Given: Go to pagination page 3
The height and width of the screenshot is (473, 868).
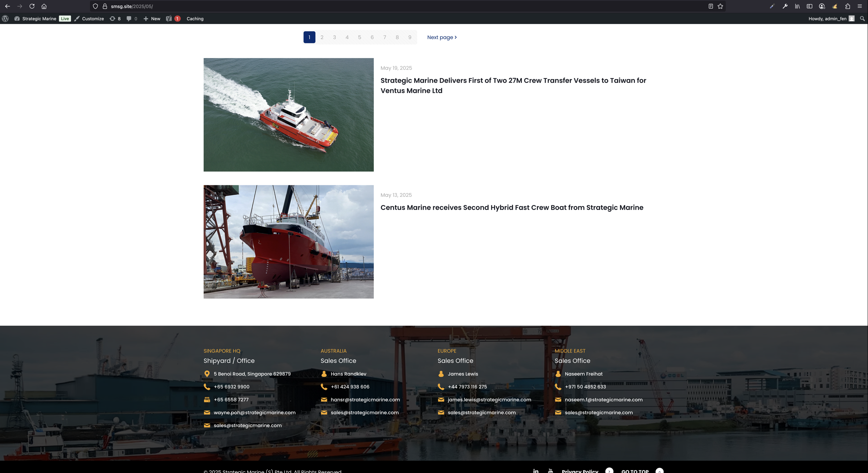Looking at the screenshot, I should coord(334,37).
